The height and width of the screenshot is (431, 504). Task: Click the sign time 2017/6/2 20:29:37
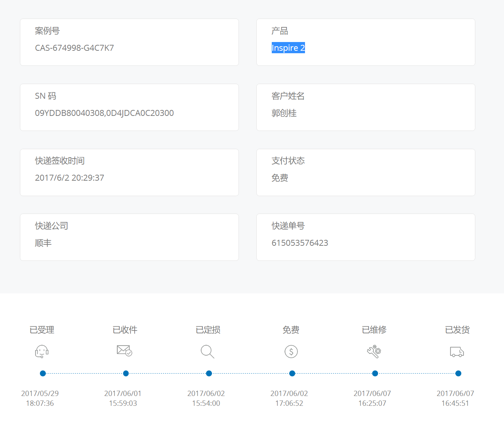click(70, 178)
